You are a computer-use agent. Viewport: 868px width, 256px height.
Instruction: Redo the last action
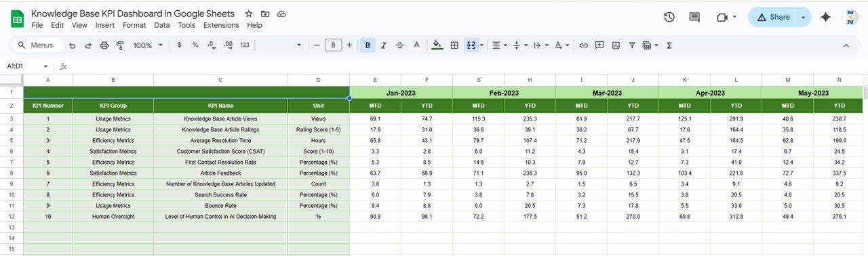click(87, 45)
